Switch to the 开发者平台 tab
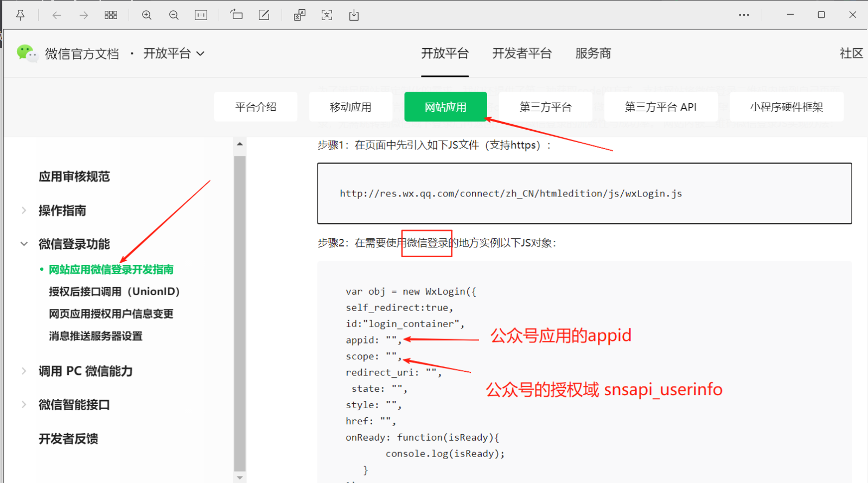 tap(522, 53)
